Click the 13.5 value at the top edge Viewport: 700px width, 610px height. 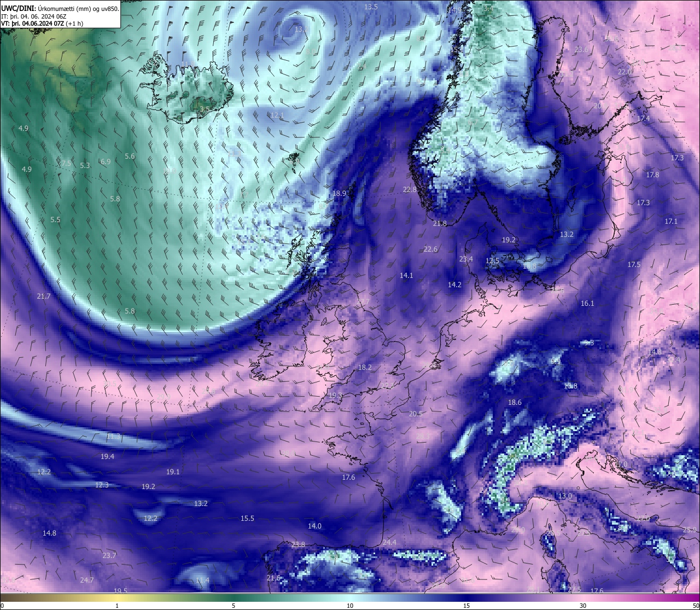[371, 7]
